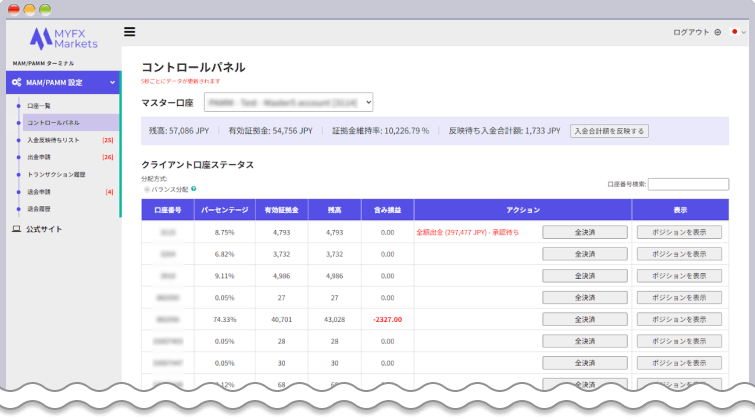The height and width of the screenshot is (420, 755).
Task: Show positions for the account with balance 28
Action: (679, 341)
